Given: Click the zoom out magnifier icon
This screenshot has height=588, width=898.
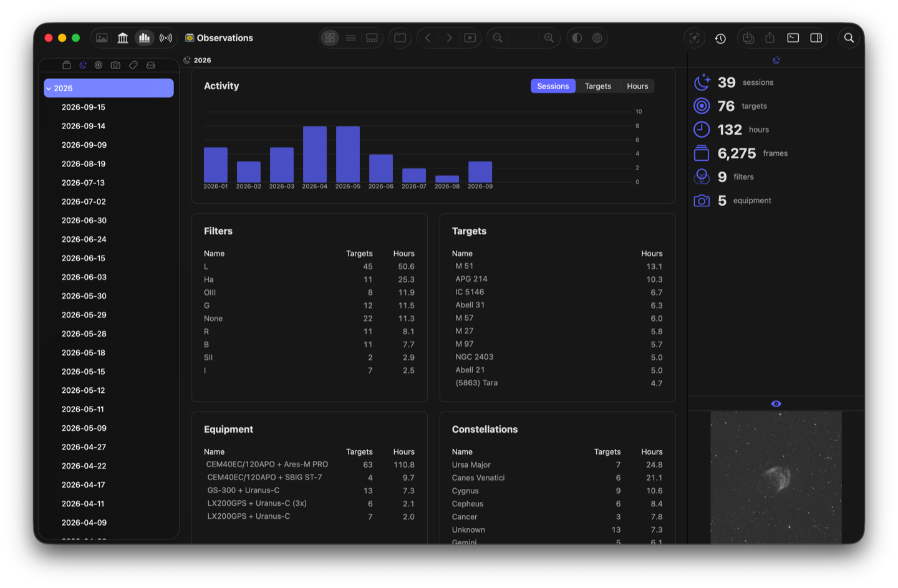Looking at the screenshot, I should [x=498, y=38].
